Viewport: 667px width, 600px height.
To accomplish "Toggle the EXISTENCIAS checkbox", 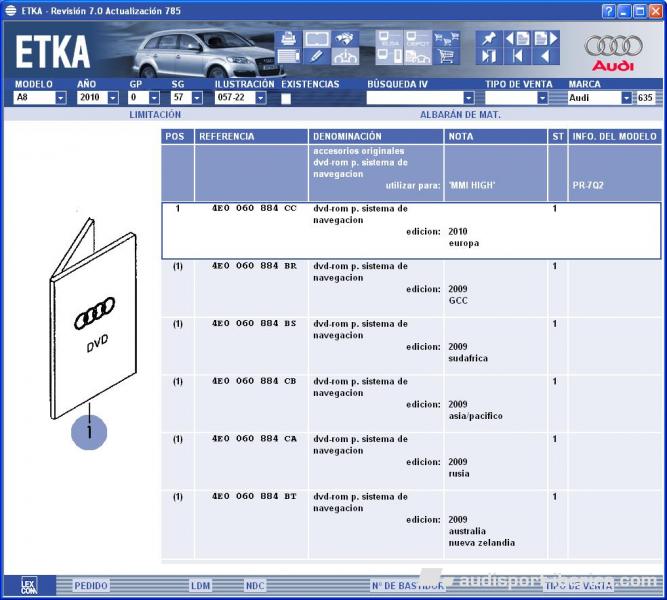I will point(286,98).
